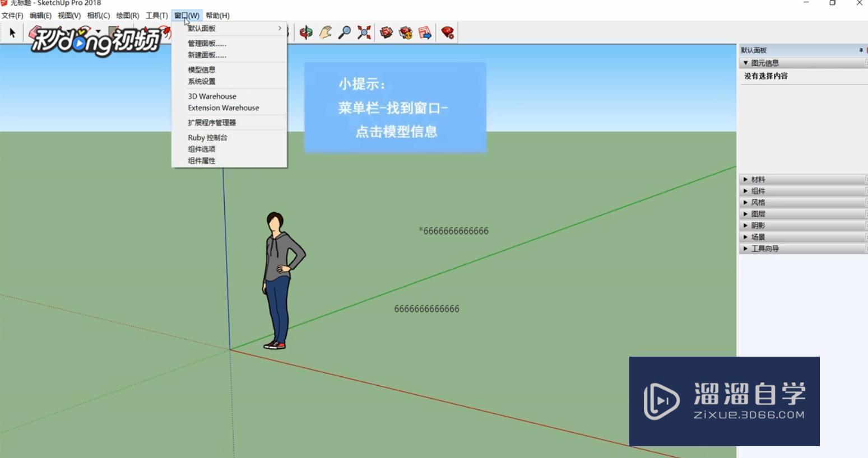Choose Ruby 控制台 menu entry

(x=229, y=138)
